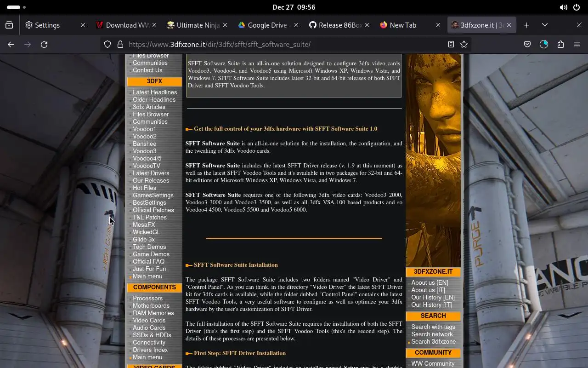The height and width of the screenshot is (368, 588).
Task: Open the Firefox account icon
Action: pos(544,45)
